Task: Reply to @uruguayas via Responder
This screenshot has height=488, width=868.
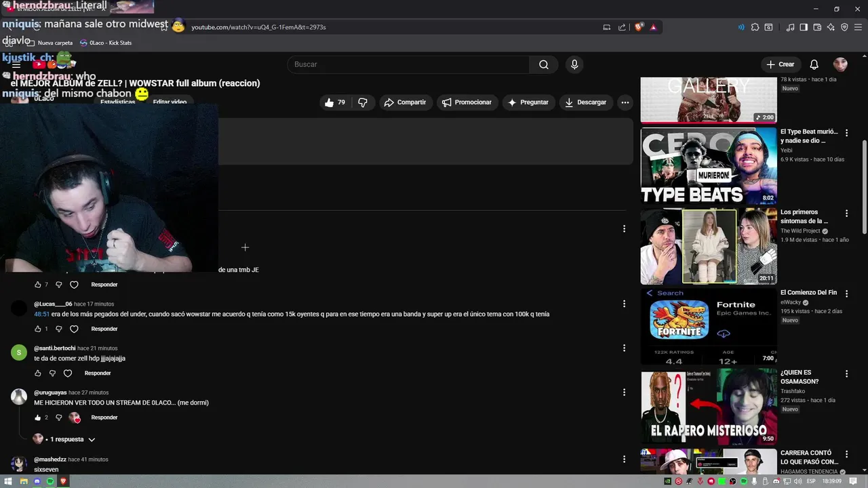Action: coord(104,418)
